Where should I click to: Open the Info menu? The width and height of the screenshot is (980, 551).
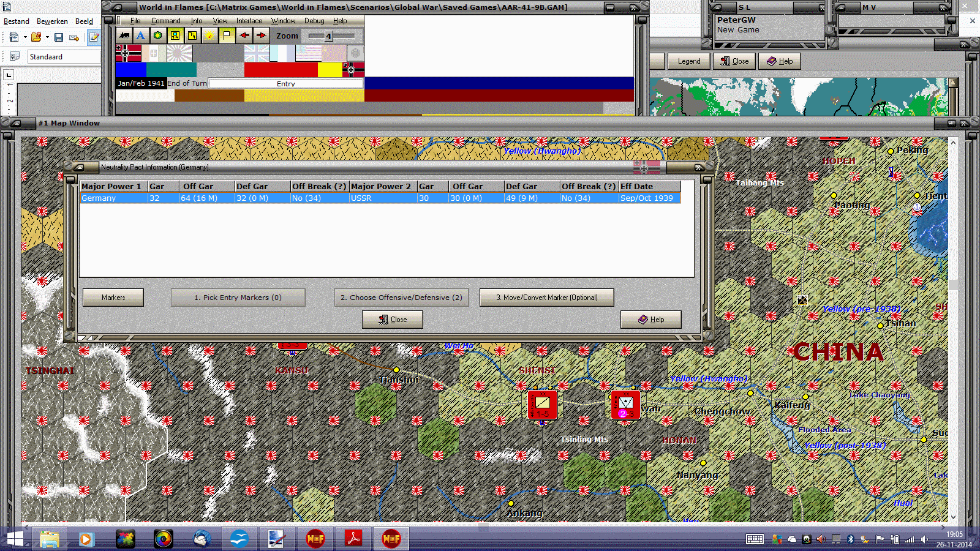click(196, 21)
